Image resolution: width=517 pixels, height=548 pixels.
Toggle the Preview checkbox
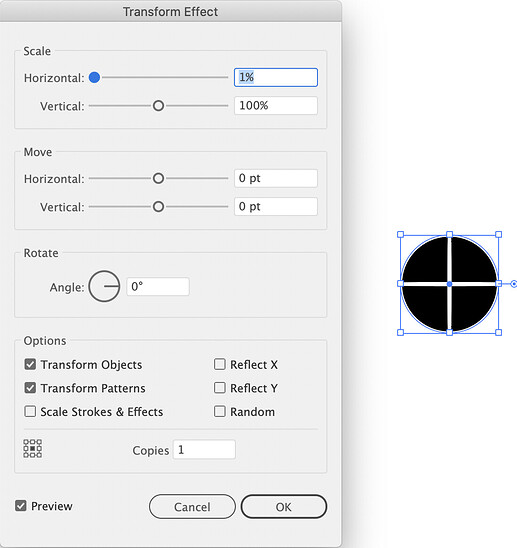point(21,506)
